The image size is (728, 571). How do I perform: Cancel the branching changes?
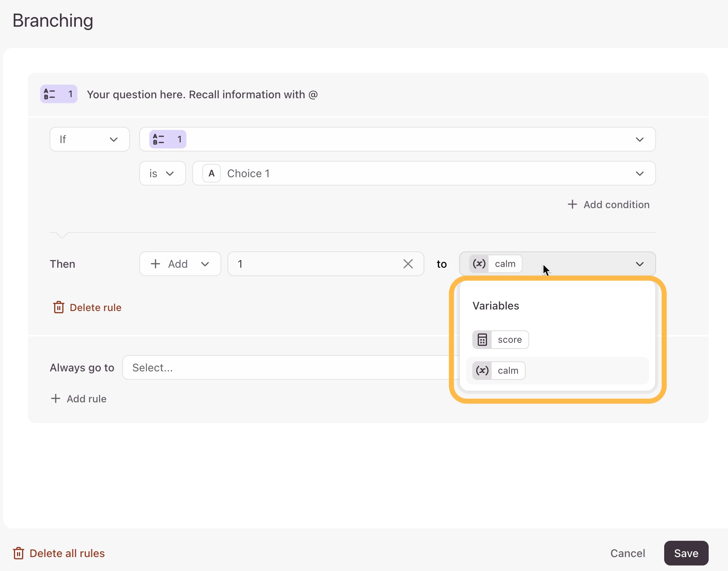point(627,553)
